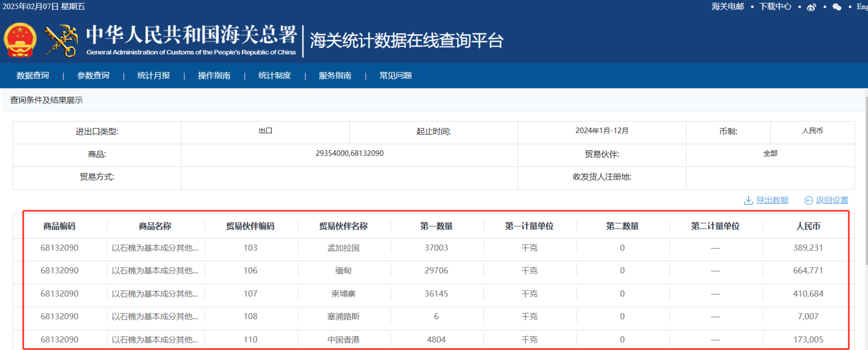This screenshot has height=350, width=868.
Task: Click the 查询条件及结果展示 section heading
Action: pyautogui.click(x=46, y=100)
